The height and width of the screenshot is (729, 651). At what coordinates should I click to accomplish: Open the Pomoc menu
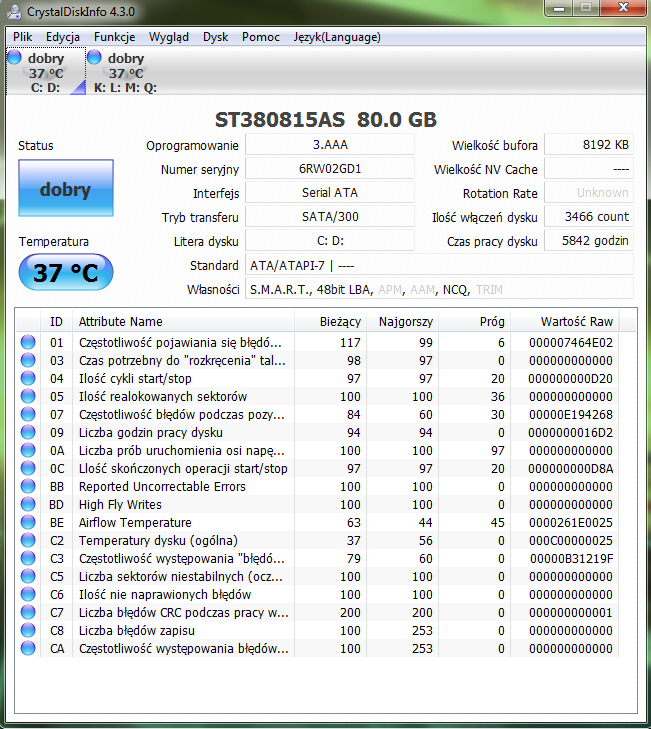261,37
